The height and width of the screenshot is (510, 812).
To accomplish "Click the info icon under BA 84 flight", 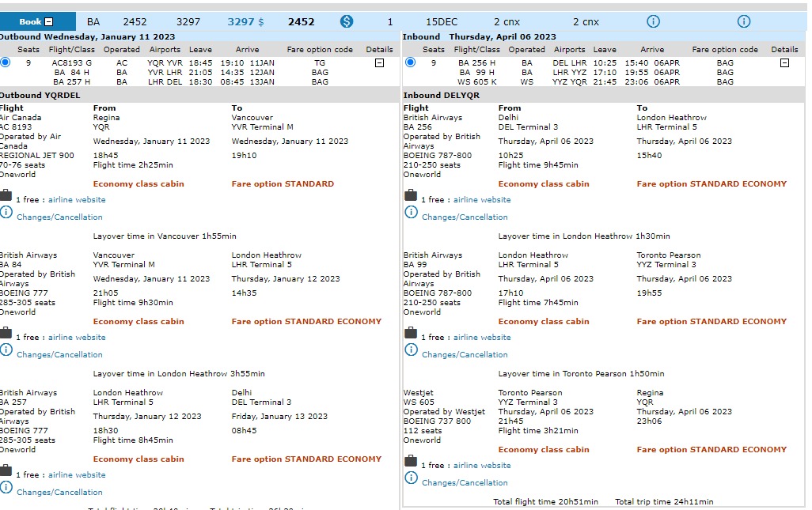I will (6, 350).
